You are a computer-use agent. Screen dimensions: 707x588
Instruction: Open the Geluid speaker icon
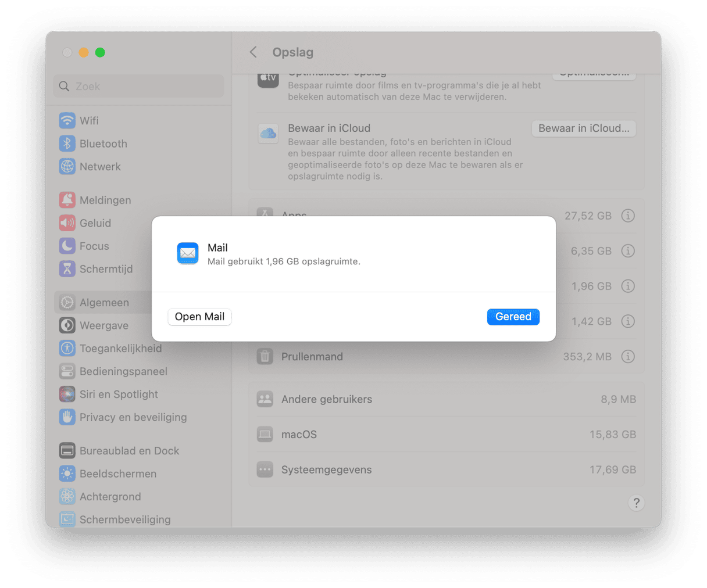coord(67,223)
